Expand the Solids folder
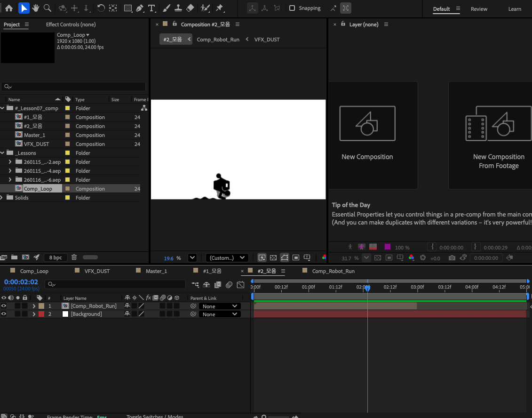532x418 pixels. [x=2, y=198]
